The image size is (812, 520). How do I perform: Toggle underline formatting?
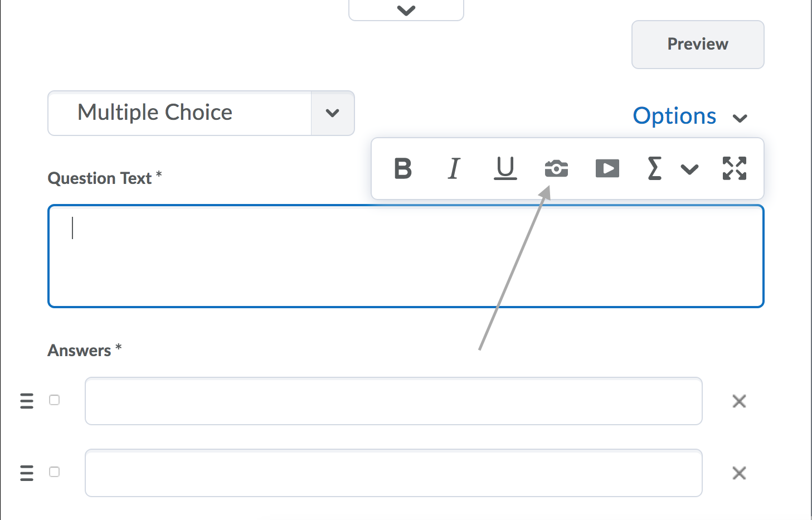click(x=505, y=168)
